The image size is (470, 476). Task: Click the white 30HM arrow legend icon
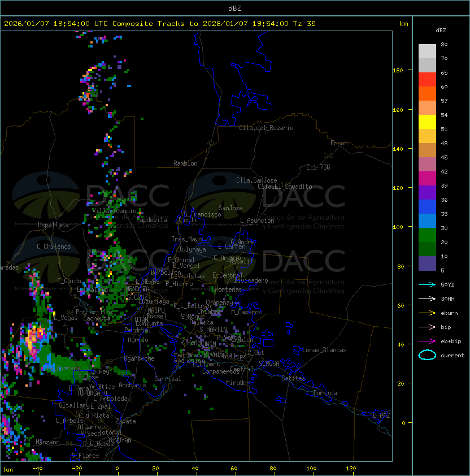pos(427,298)
